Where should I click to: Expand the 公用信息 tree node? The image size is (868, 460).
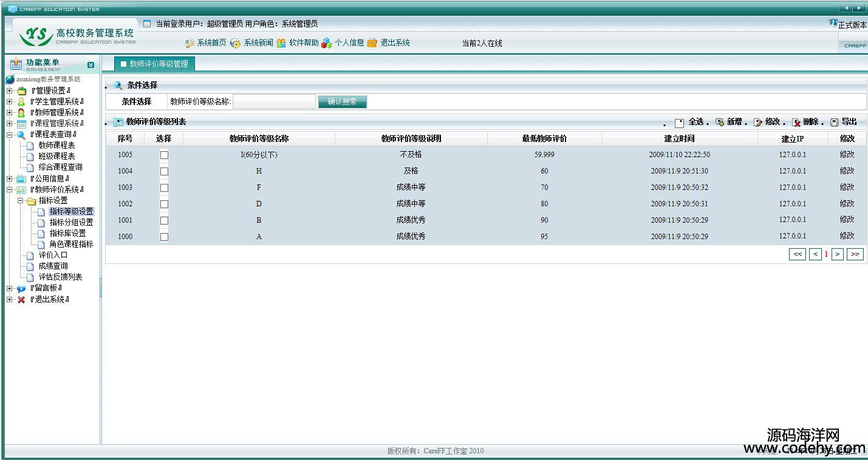click(x=10, y=179)
